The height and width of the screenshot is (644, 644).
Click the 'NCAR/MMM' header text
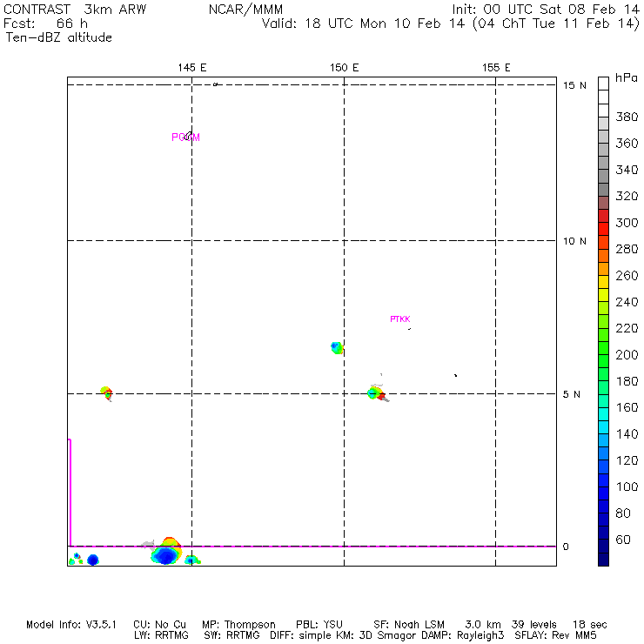click(245, 10)
